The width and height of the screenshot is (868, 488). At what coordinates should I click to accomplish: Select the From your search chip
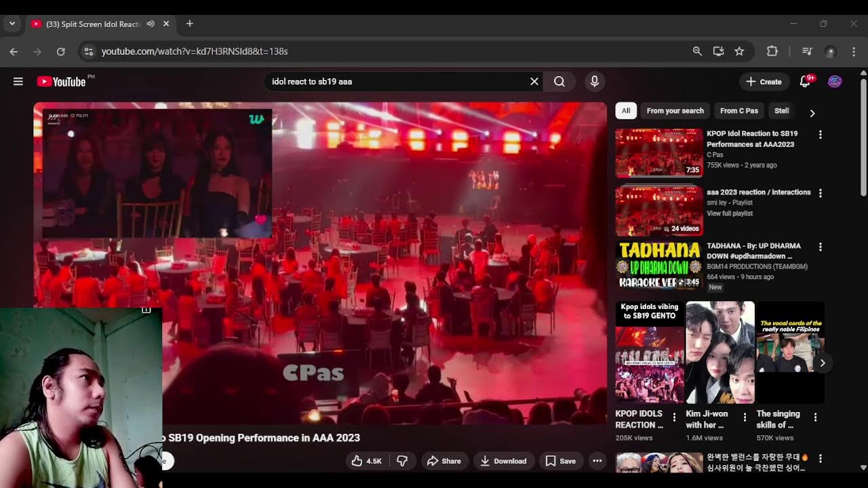[675, 110]
